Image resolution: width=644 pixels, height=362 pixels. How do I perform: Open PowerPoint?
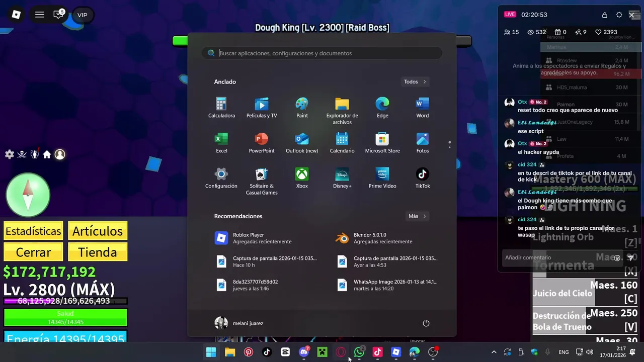[262, 143]
